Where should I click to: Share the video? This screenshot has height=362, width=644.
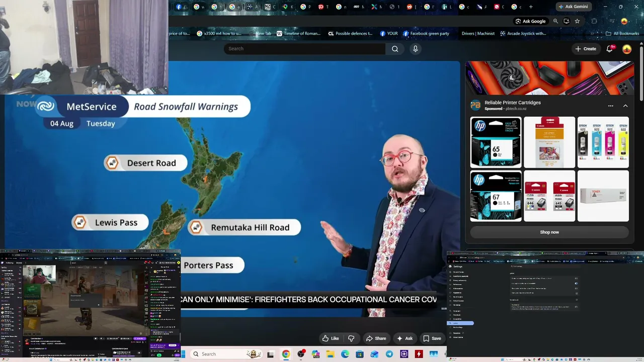point(376,338)
